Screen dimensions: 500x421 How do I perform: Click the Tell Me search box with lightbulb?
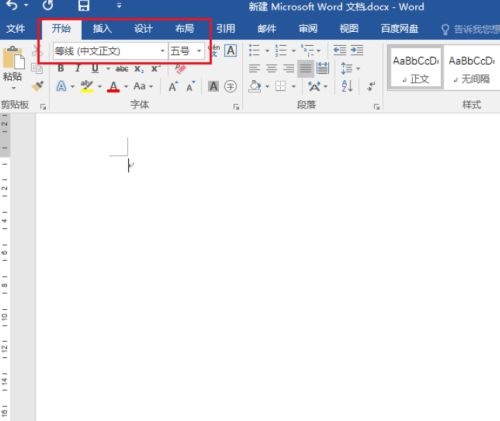[470, 29]
